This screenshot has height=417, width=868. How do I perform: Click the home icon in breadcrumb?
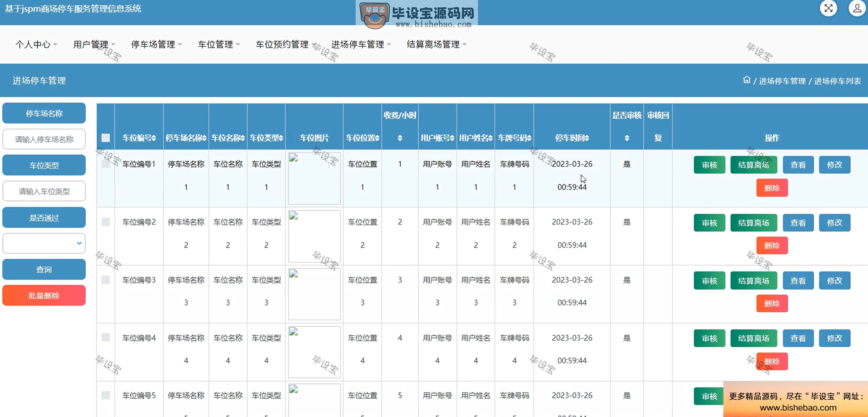747,80
